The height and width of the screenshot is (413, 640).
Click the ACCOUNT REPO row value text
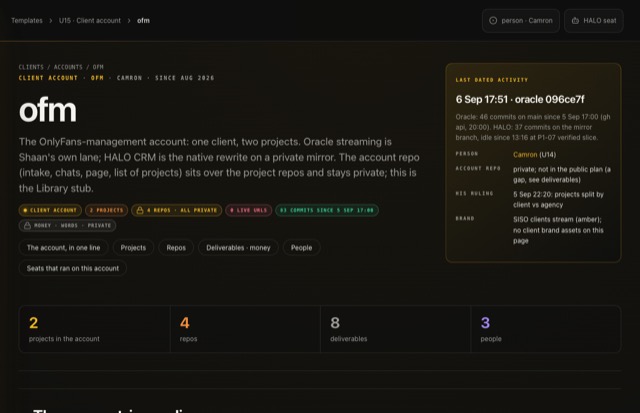[x=562, y=174]
